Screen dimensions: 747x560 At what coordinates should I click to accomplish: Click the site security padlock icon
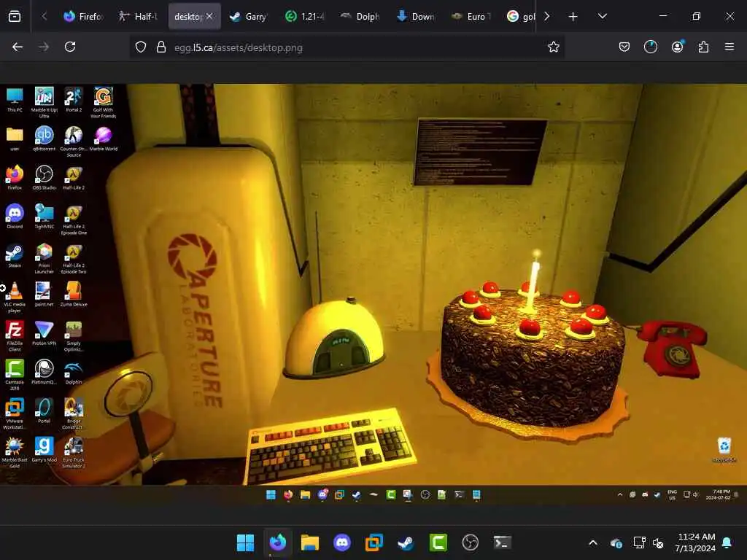(161, 47)
